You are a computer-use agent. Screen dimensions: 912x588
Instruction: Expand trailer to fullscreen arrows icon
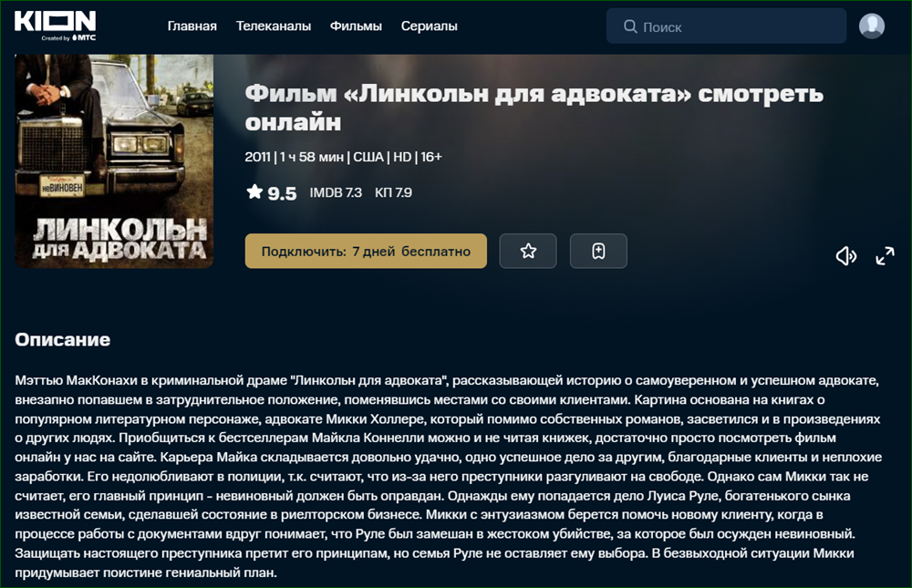(x=885, y=255)
